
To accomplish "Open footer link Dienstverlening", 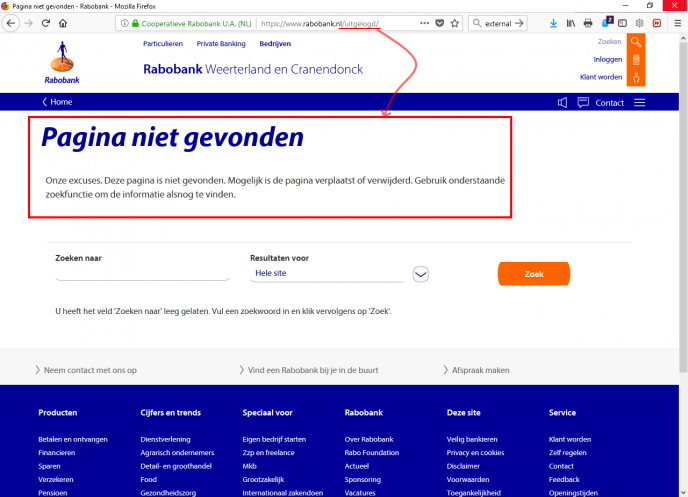I will 165,440.
